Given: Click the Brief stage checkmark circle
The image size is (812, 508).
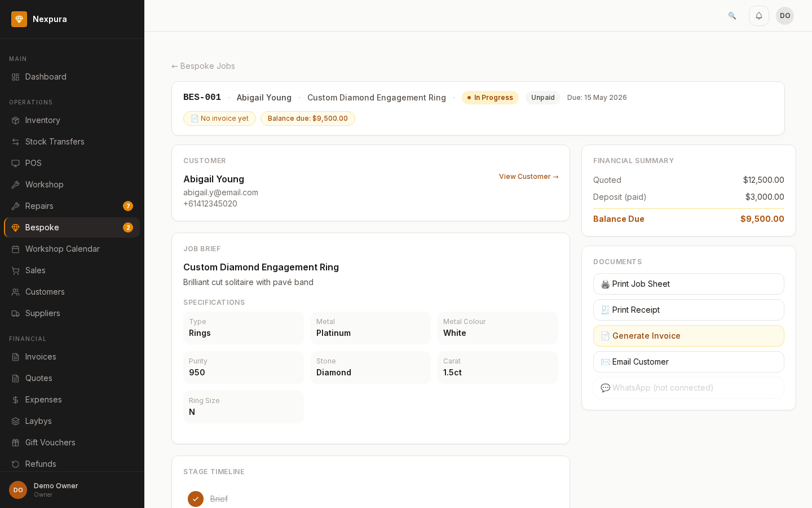Looking at the screenshot, I should pos(196,499).
